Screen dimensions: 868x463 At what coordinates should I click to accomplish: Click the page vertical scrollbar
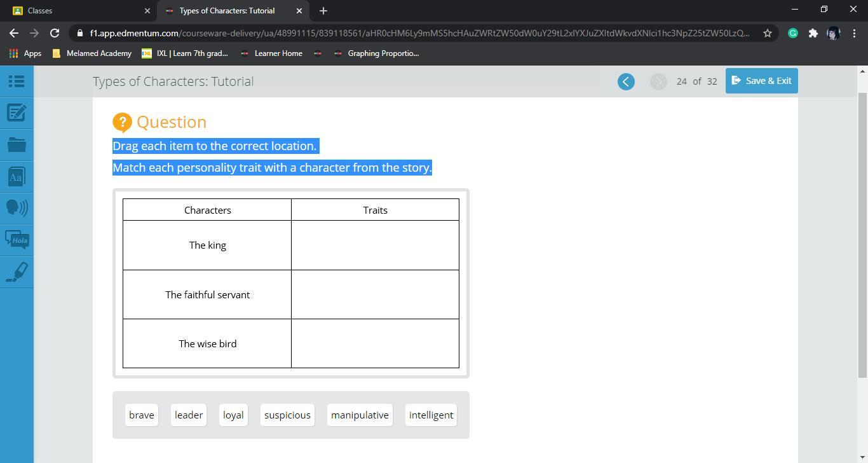tap(862, 235)
